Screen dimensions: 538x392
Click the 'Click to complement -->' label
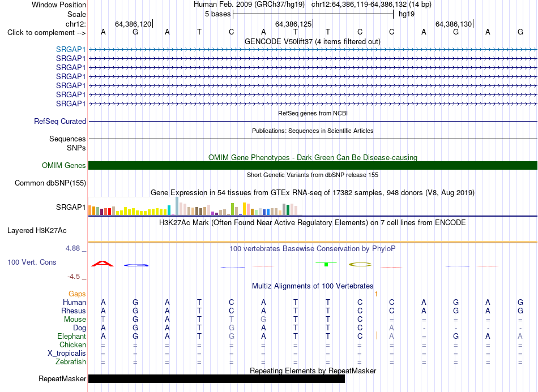(x=46, y=33)
